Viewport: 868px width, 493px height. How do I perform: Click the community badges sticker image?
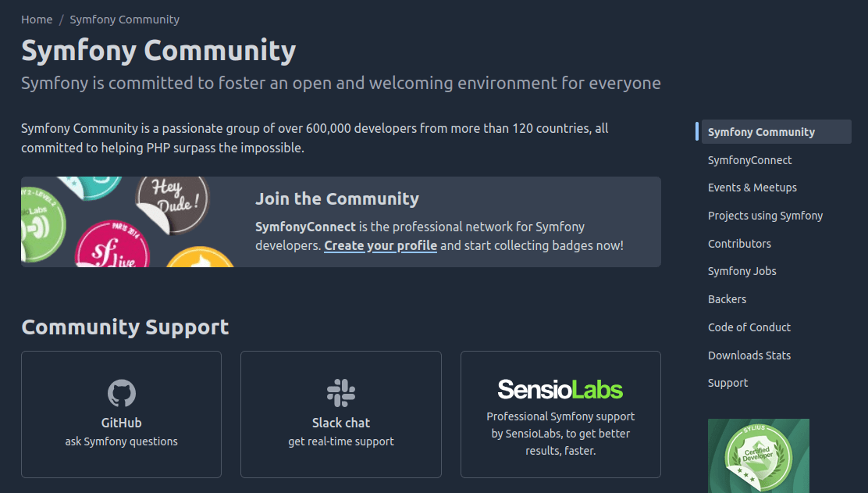tap(127, 222)
